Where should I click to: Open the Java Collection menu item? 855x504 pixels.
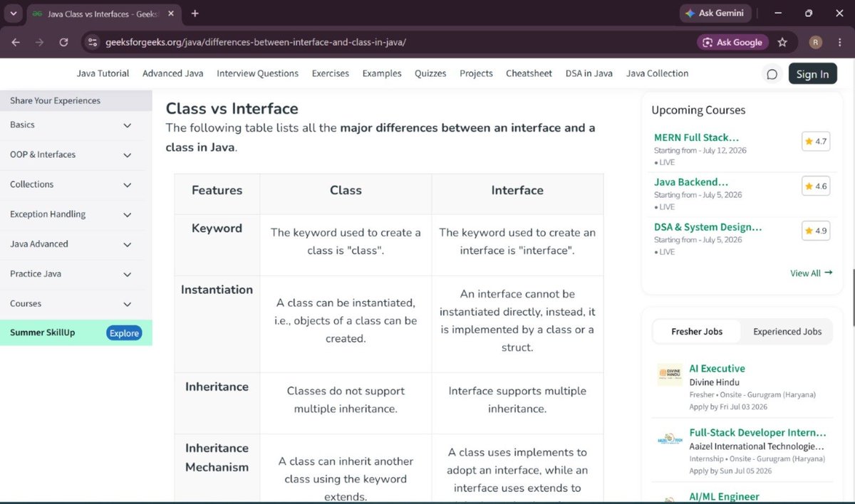tap(657, 73)
